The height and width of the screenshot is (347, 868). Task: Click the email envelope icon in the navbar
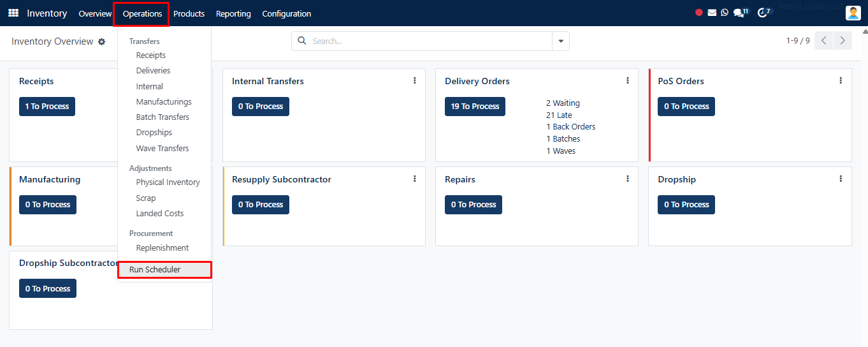click(x=712, y=13)
